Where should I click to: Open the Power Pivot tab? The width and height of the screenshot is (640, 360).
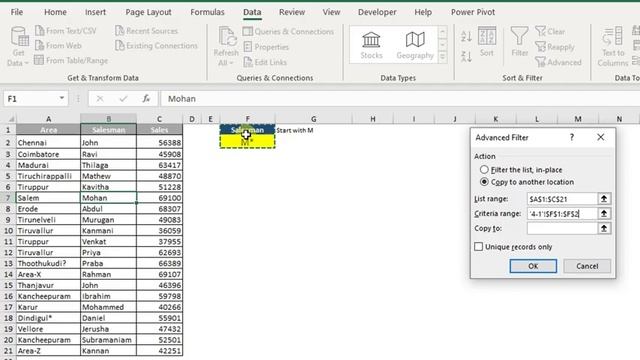pyautogui.click(x=473, y=12)
